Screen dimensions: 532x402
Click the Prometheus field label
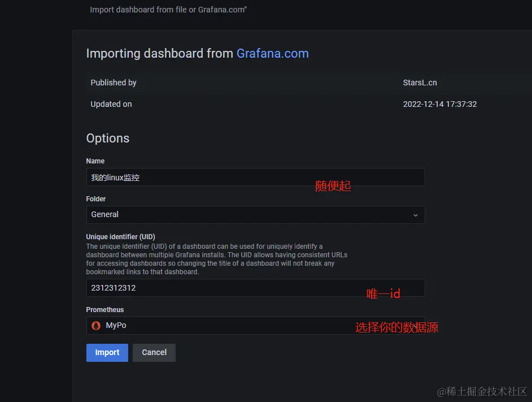tap(105, 310)
